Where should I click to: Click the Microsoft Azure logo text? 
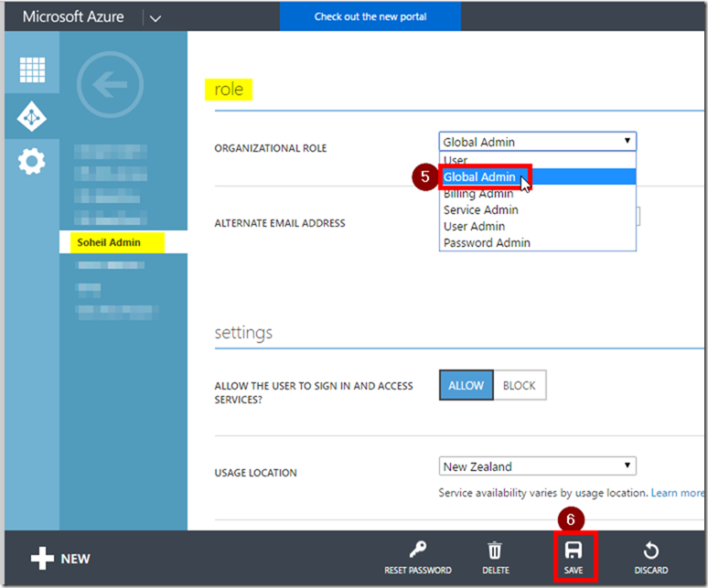pos(73,16)
